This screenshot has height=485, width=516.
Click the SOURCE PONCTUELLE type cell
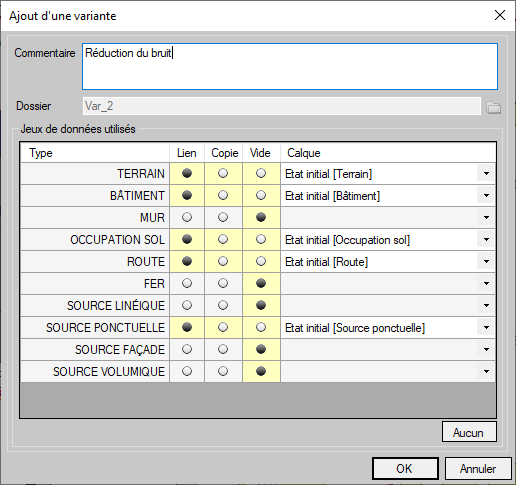pos(95,327)
